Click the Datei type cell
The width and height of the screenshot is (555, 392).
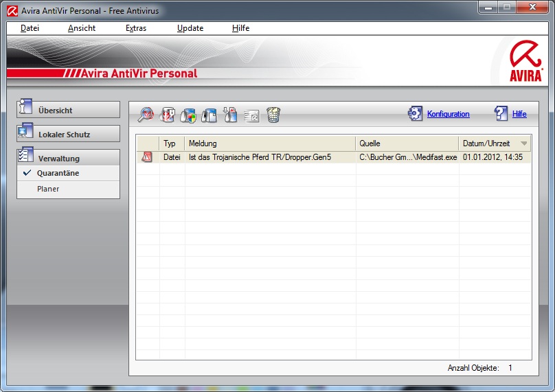[x=172, y=157]
